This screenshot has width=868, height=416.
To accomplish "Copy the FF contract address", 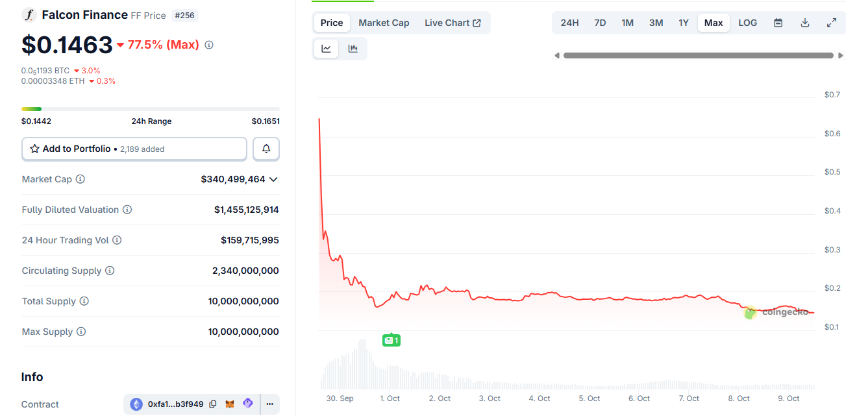I will [x=213, y=404].
